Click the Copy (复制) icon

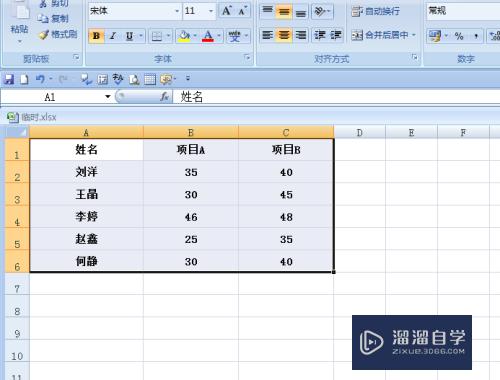[x=43, y=18]
